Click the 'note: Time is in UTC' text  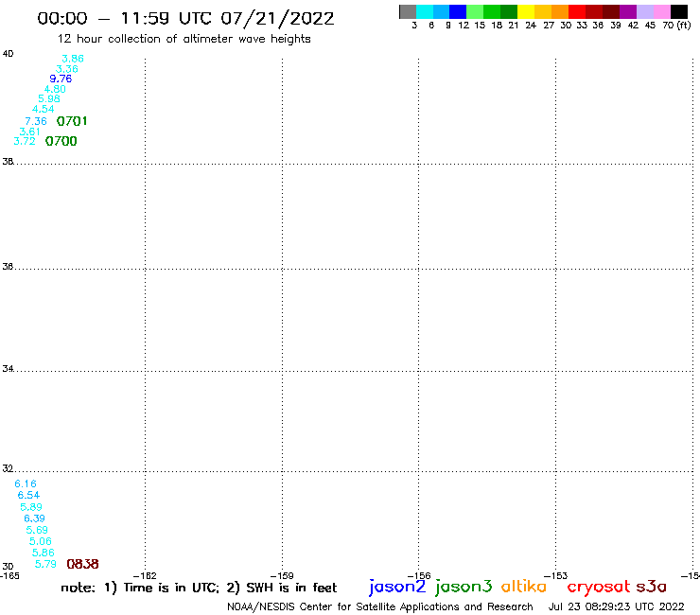point(199,588)
